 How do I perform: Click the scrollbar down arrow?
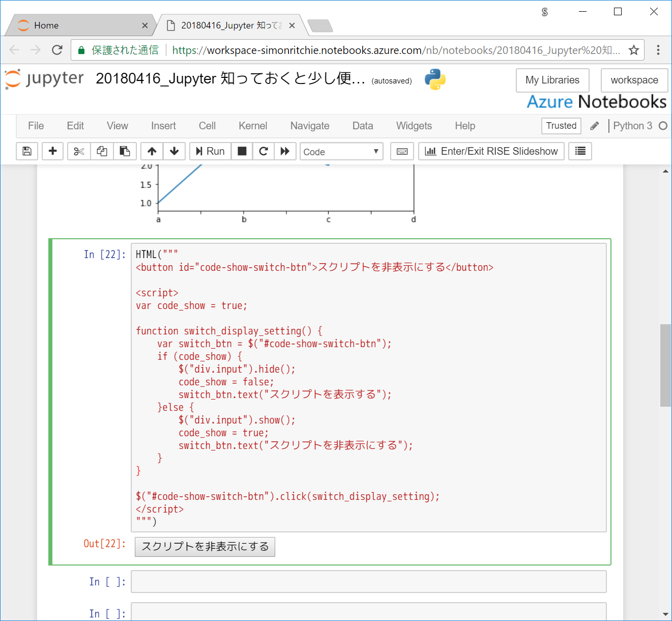[665, 614]
